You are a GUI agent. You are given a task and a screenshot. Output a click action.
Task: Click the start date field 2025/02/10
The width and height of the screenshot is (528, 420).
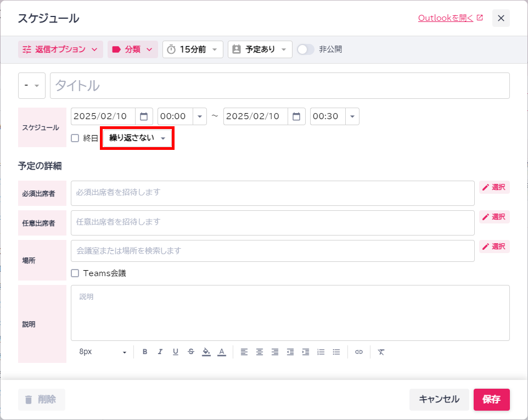pos(103,116)
